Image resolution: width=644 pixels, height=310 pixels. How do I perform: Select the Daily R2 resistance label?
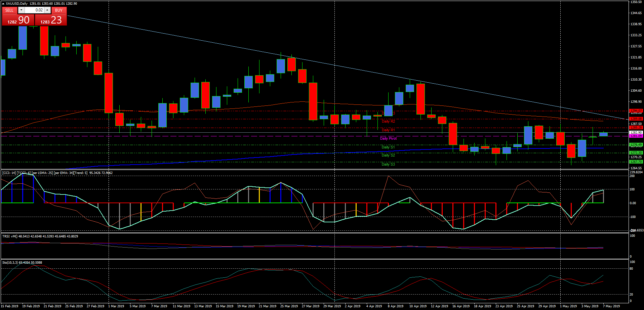(388, 121)
